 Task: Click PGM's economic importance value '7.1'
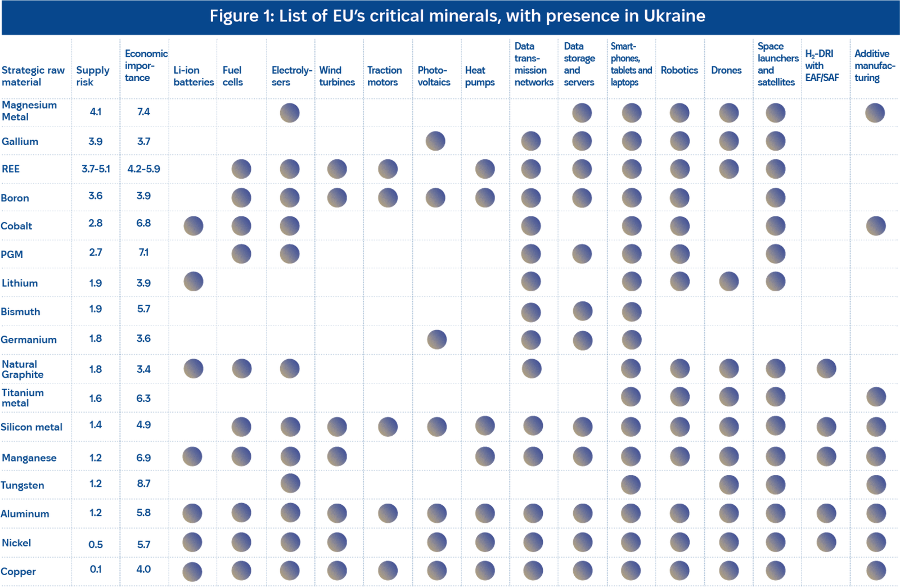tap(143, 252)
